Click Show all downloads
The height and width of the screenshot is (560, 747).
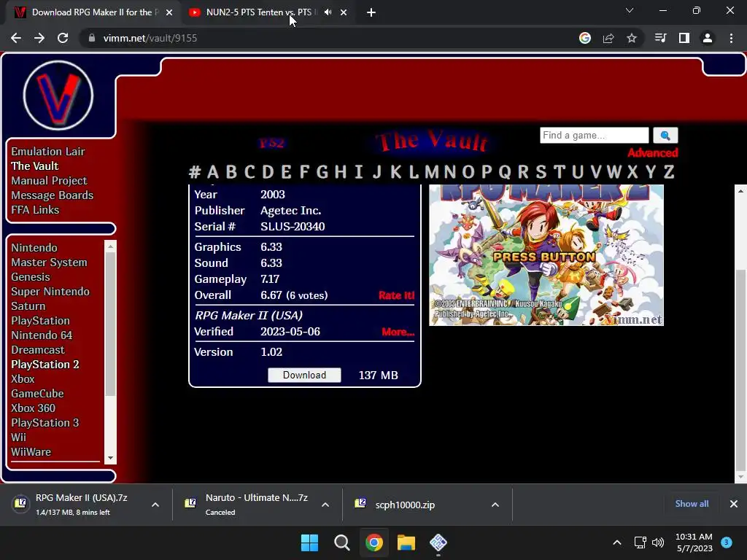point(692,504)
